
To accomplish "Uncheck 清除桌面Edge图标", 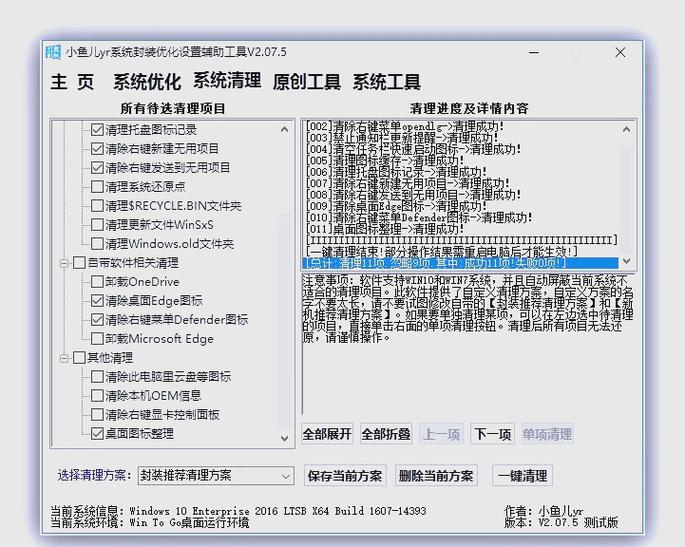I will point(97,301).
